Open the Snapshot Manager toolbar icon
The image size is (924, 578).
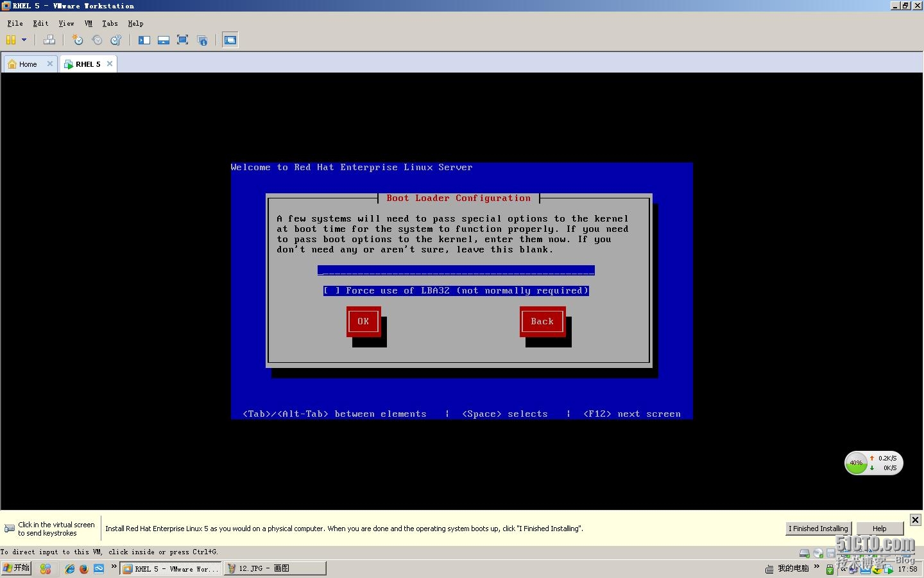(x=116, y=40)
